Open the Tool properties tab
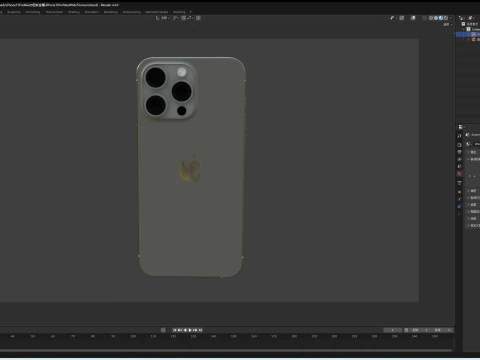The image size is (480, 360). (460, 136)
